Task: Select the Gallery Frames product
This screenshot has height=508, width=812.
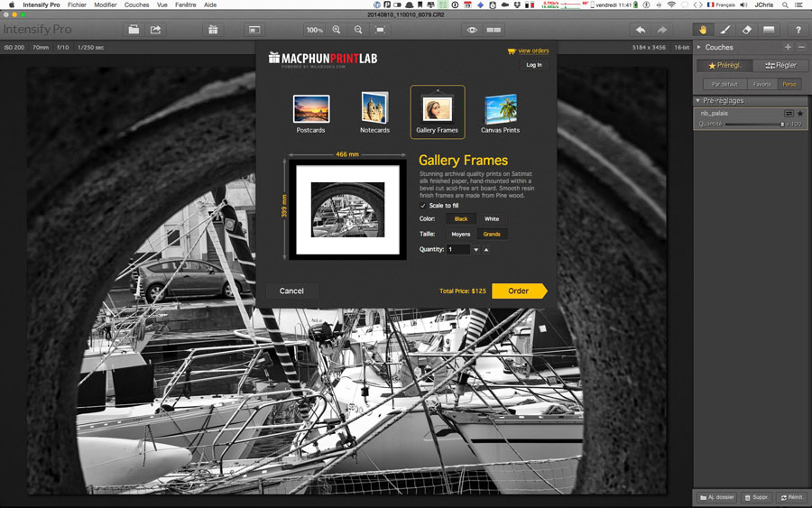Action: pos(437,113)
